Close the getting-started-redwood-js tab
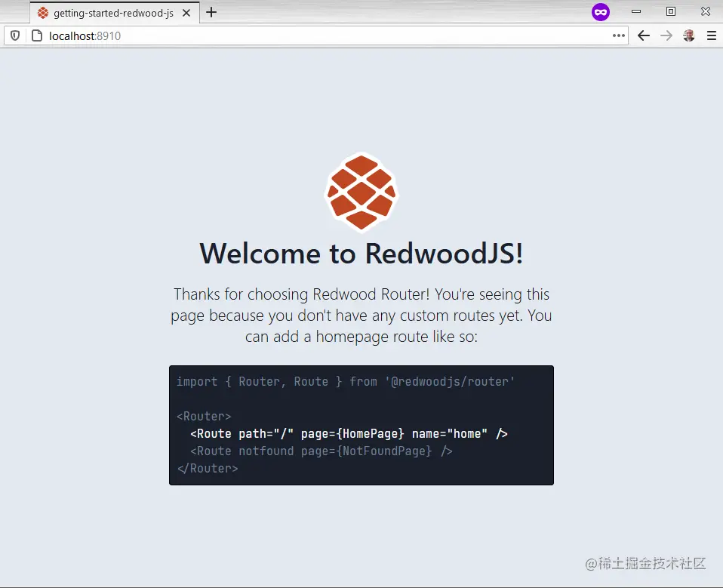Image resolution: width=723 pixels, height=588 pixels. coord(186,12)
